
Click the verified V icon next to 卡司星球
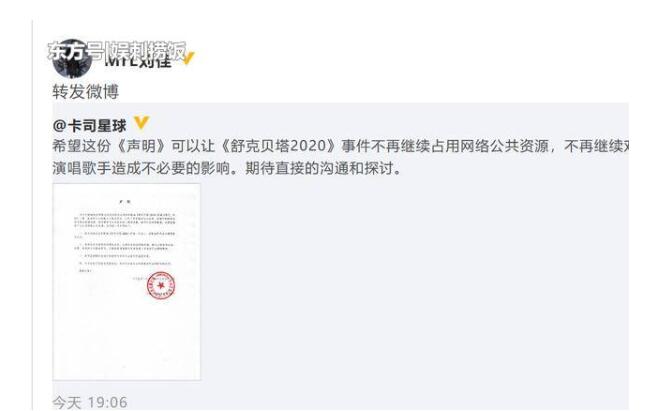point(141,123)
